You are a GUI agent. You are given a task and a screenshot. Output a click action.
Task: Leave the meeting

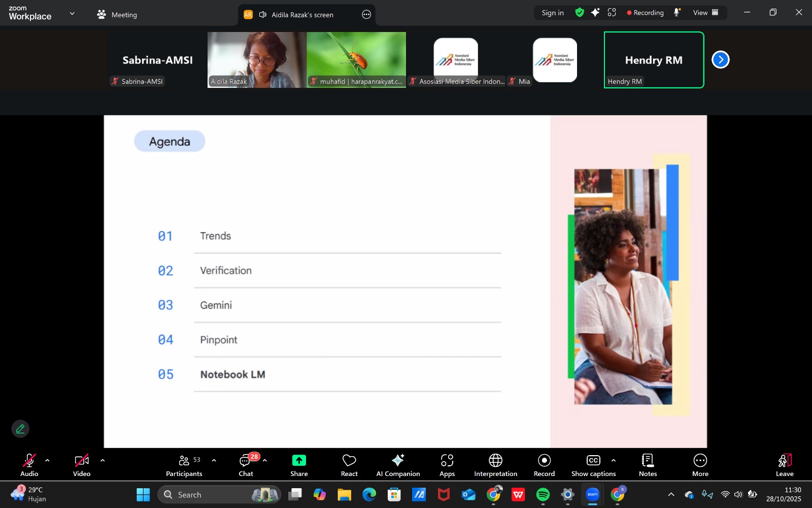click(x=784, y=465)
